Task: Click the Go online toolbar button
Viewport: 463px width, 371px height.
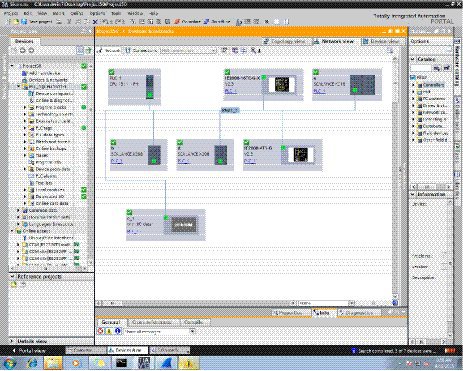Action: [x=188, y=22]
